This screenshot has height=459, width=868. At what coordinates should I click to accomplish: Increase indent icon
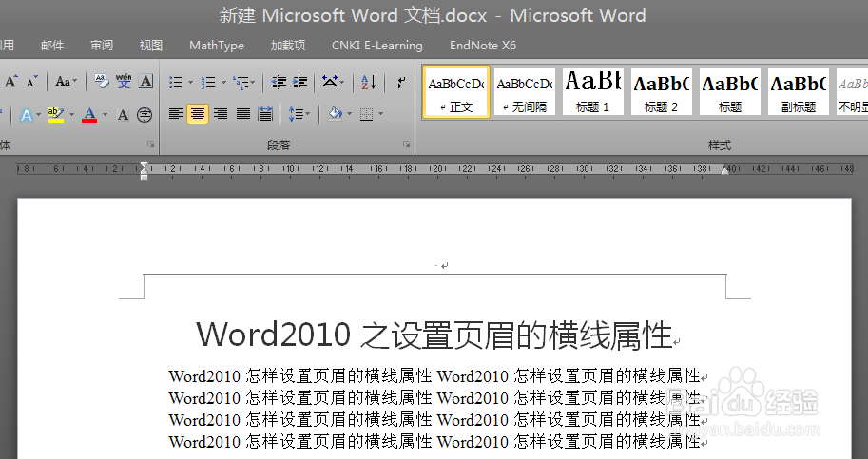click(300, 83)
